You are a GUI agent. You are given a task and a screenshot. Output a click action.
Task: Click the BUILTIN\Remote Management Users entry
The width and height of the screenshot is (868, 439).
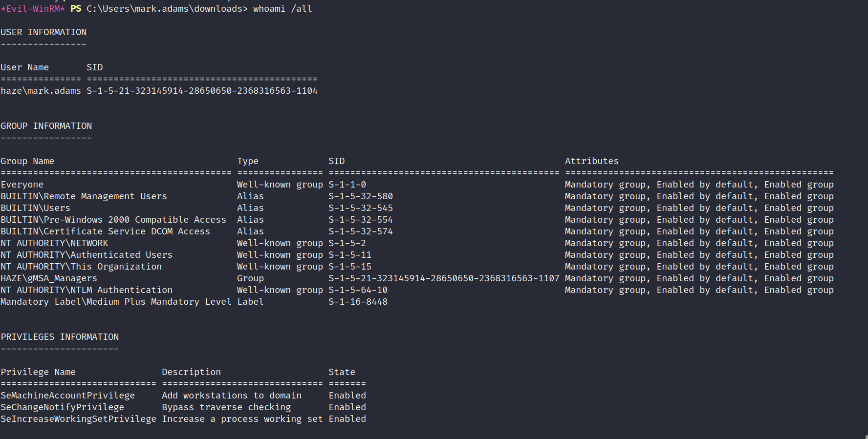[x=84, y=196]
